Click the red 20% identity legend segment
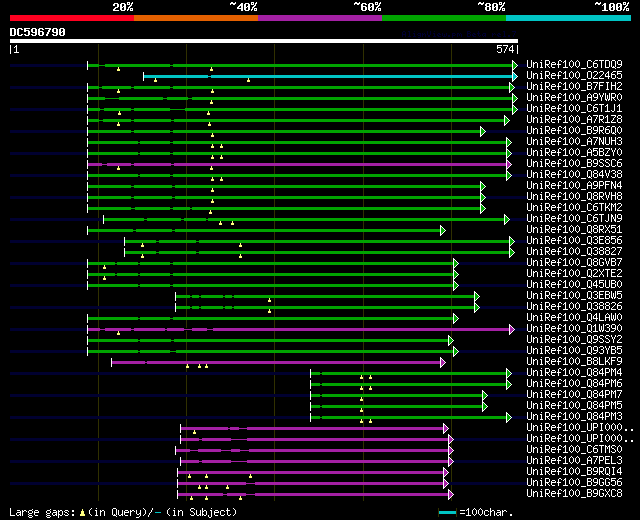Image resolution: width=640 pixels, height=520 pixels. 72,18
